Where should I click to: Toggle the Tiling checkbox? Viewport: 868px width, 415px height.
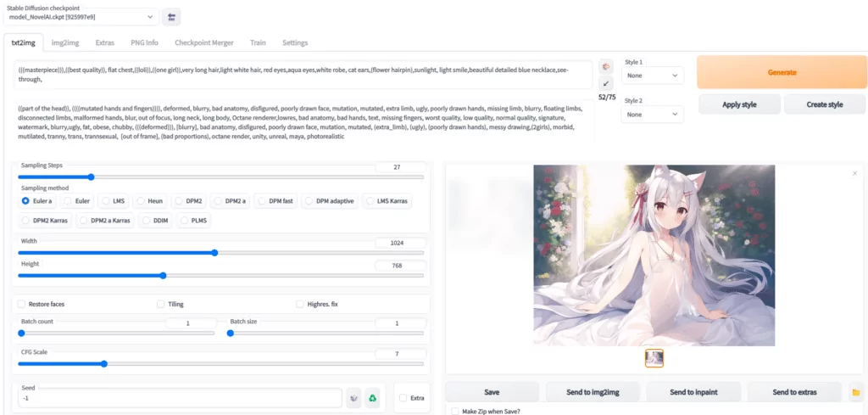tap(160, 304)
